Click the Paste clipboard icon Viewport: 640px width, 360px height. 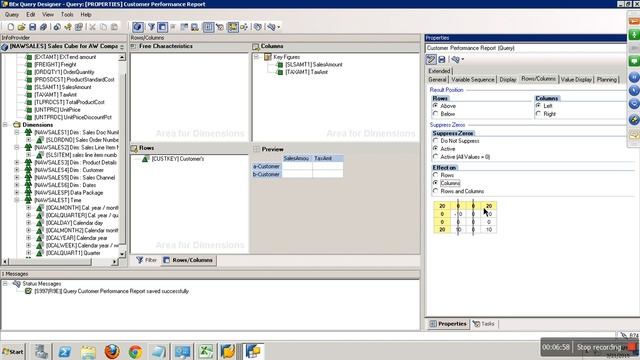tap(115, 27)
